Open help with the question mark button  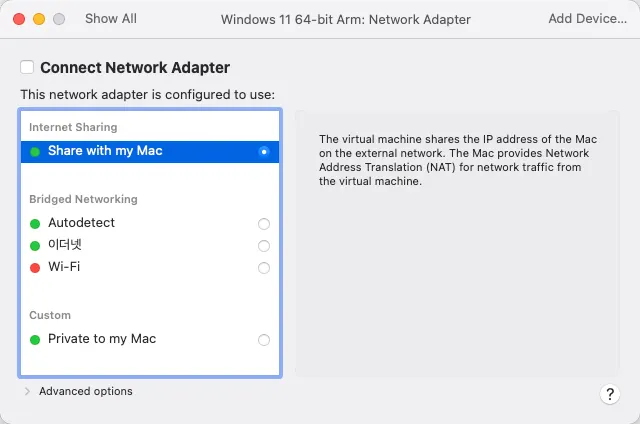point(610,394)
